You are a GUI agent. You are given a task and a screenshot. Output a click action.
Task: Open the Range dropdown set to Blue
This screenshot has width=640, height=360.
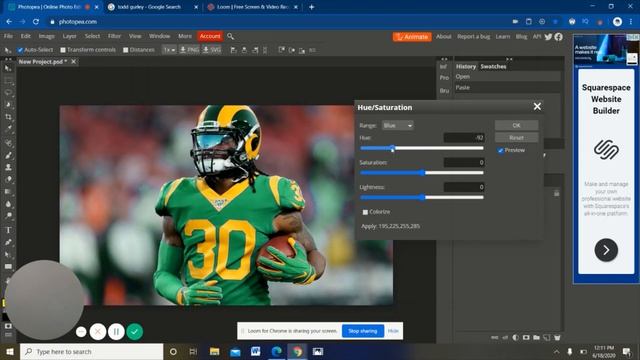398,125
